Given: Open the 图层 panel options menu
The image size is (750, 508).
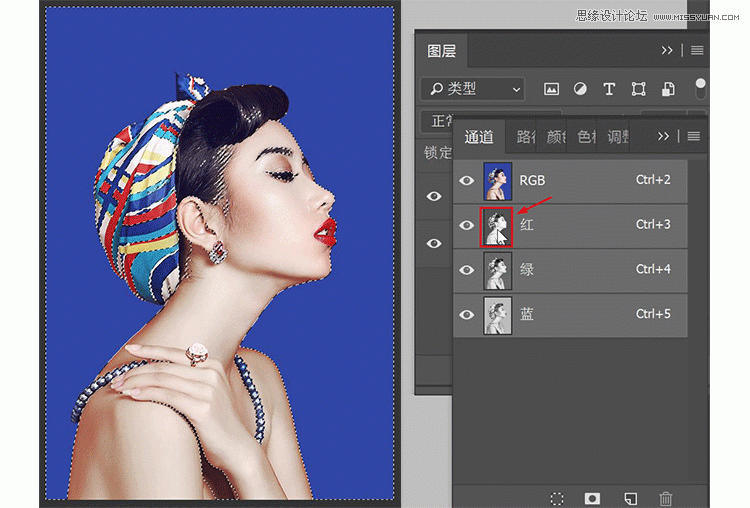Looking at the screenshot, I should (x=697, y=50).
